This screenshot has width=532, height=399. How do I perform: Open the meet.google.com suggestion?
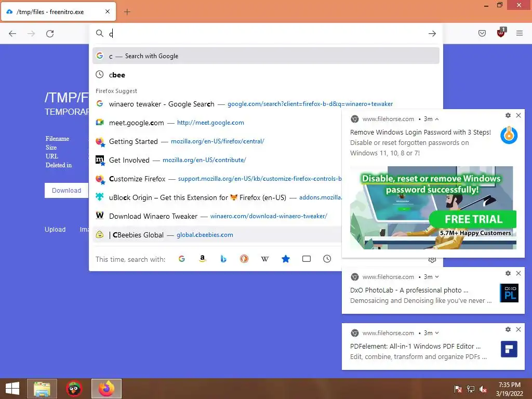[x=217, y=123]
